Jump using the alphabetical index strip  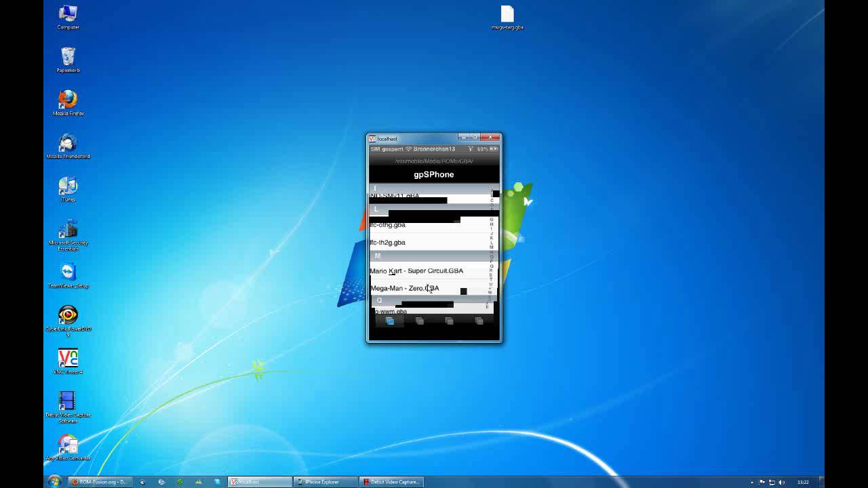tap(492, 249)
